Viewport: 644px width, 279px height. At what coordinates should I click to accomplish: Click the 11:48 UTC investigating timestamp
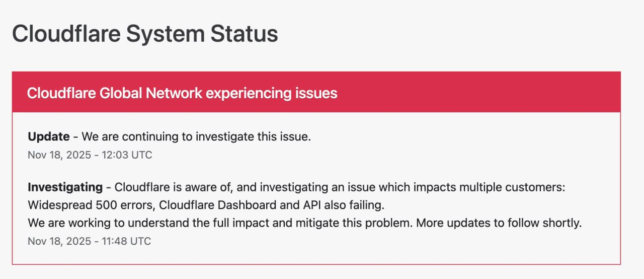89,241
